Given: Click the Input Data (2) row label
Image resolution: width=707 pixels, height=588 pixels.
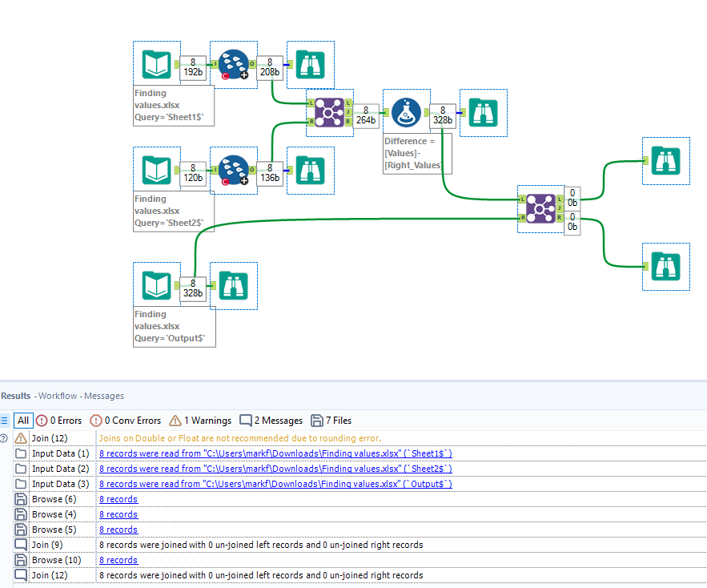Looking at the screenshot, I should click(60, 469).
